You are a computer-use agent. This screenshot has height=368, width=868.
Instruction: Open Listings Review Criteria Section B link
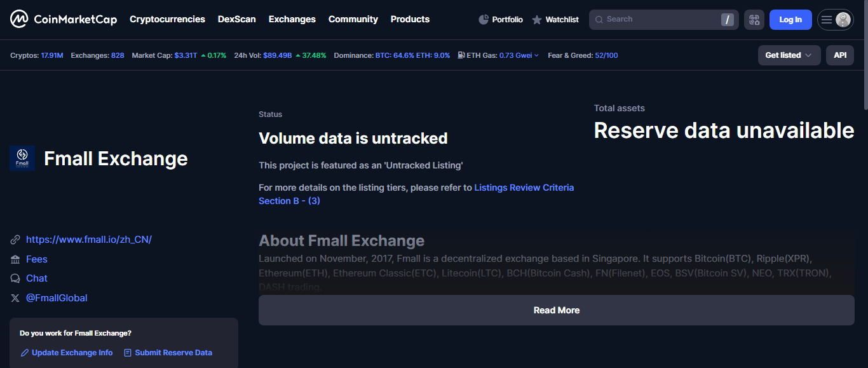pyautogui.click(x=524, y=187)
